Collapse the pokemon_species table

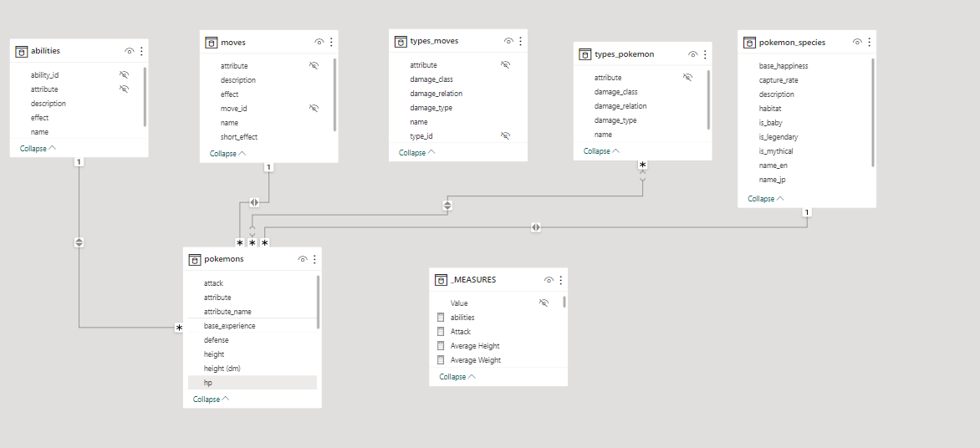click(766, 199)
